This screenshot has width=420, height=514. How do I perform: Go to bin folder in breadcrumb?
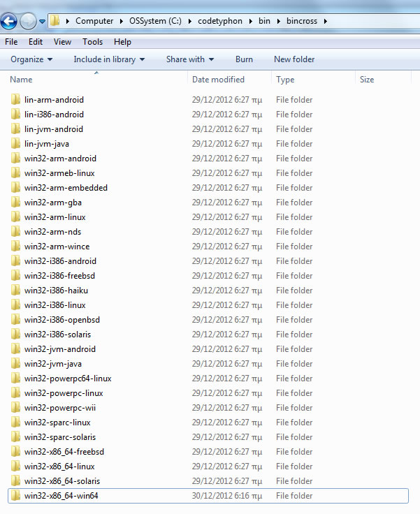(x=264, y=21)
